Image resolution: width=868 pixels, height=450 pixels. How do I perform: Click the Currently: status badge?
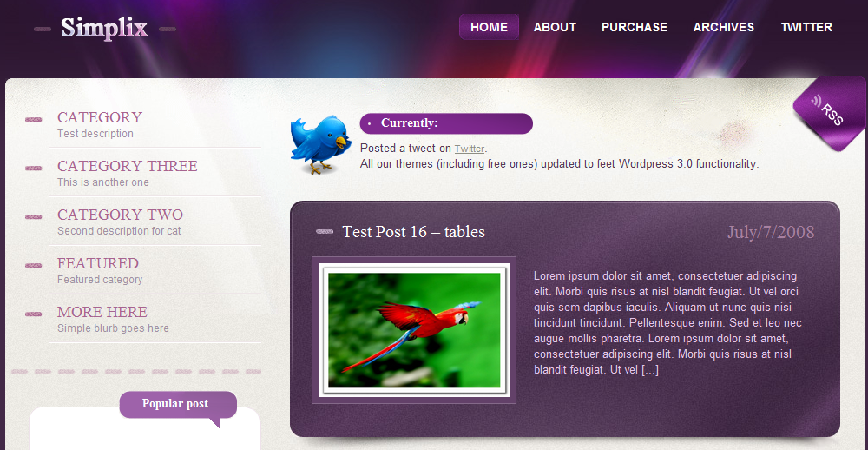446,123
